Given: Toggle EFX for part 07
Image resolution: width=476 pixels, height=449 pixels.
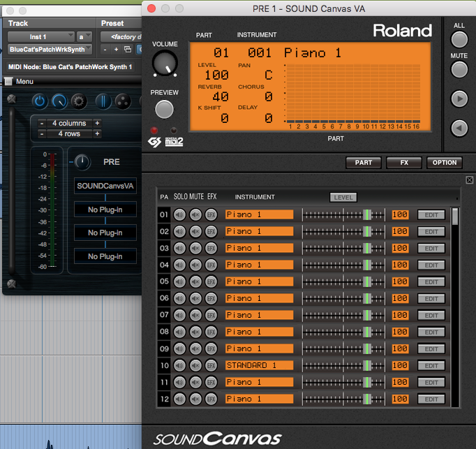Looking at the screenshot, I should (211, 315).
